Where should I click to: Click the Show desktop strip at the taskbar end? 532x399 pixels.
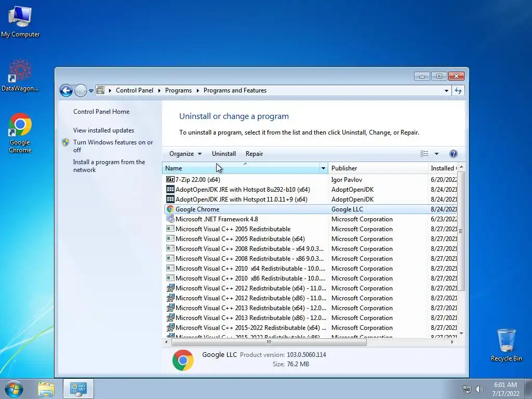coord(528,389)
